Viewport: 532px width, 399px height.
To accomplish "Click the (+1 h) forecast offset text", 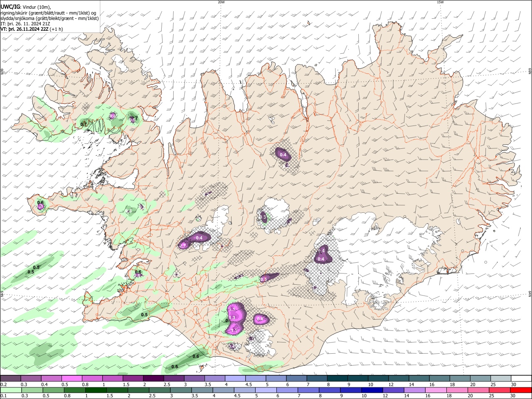I will 57,29.
